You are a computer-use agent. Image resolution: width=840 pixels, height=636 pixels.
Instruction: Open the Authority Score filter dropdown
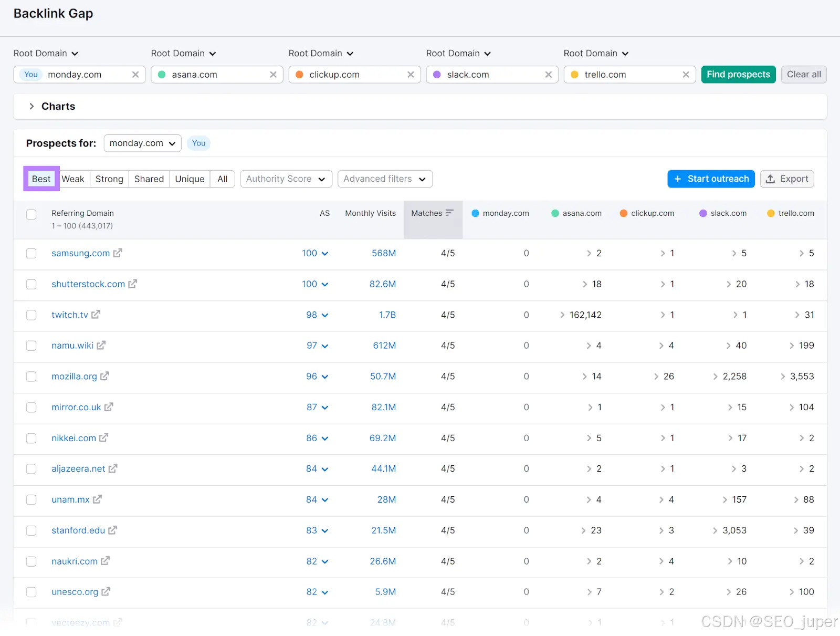click(x=286, y=179)
